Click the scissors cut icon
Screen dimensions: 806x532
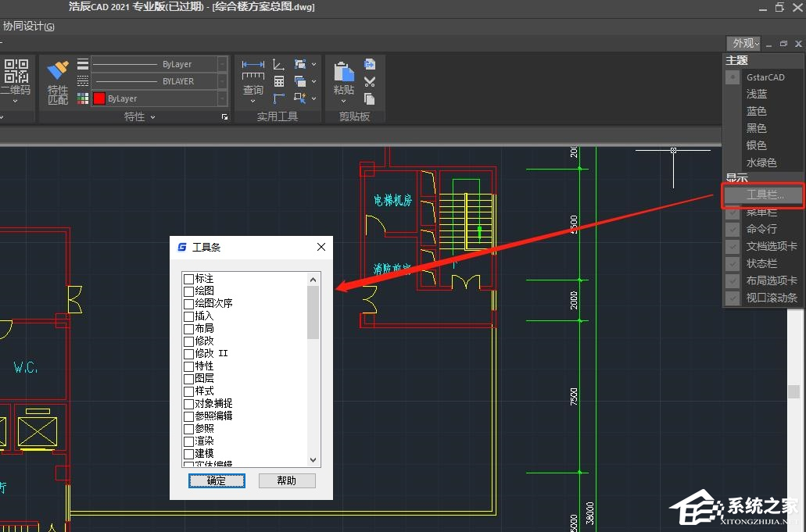[370, 81]
